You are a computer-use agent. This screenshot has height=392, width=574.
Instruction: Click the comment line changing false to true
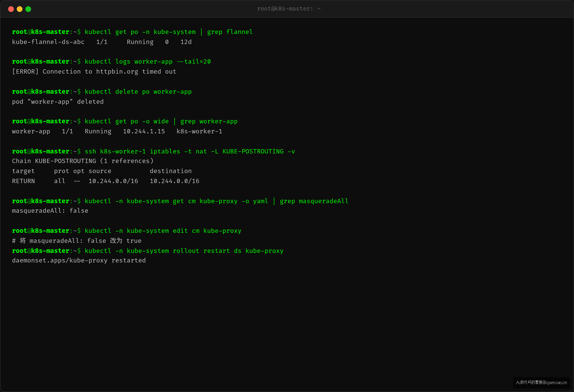tap(77, 241)
